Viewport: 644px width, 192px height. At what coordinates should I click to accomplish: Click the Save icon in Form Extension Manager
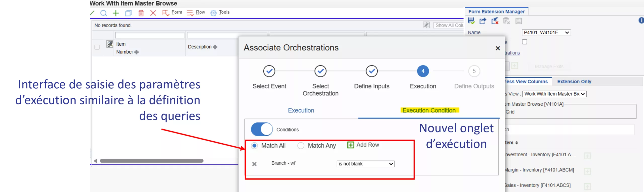tap(471, 21)
